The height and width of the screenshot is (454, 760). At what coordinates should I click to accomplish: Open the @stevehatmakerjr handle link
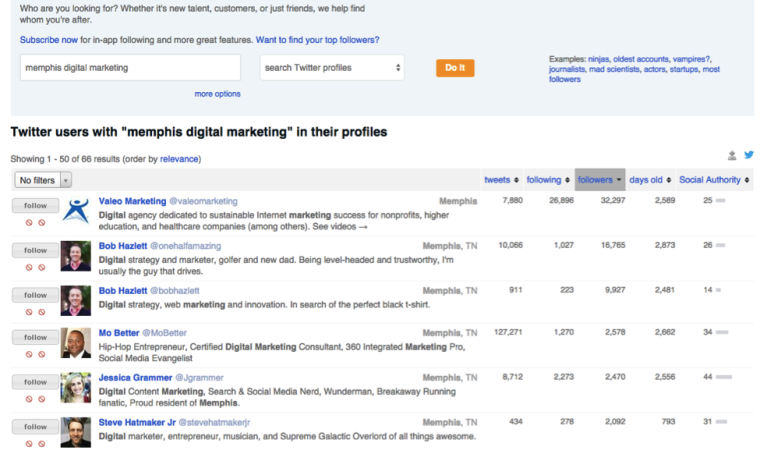(x=214, y=422)
